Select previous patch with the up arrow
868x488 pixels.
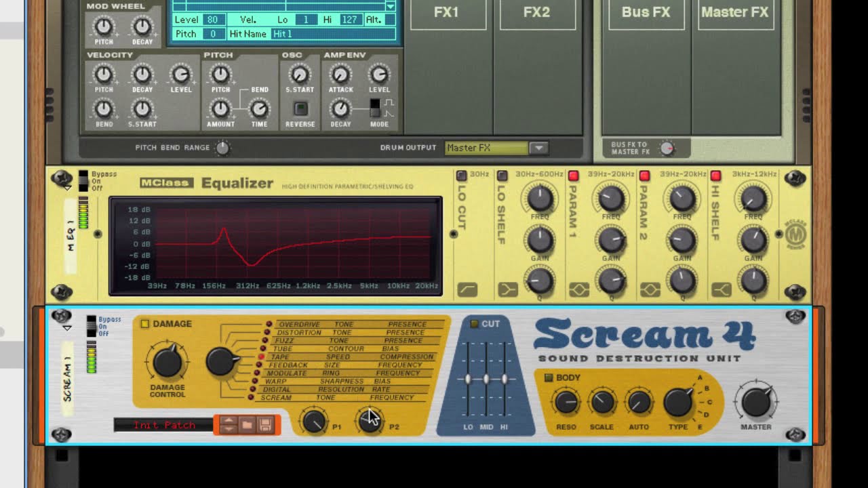point(229,421)
